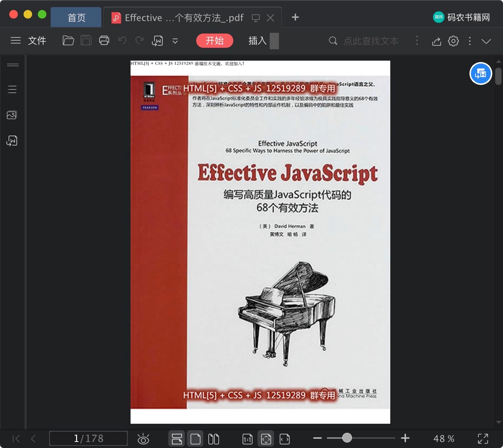Open a file with the folder icon
The height and width of the screenshot is (448, 503).
[68, 41]
